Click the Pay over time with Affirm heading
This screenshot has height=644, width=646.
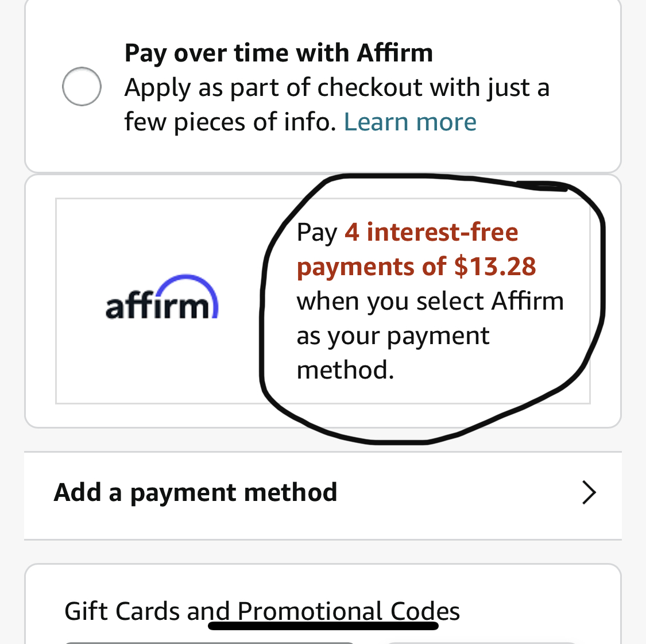click(x=278, y=52)
